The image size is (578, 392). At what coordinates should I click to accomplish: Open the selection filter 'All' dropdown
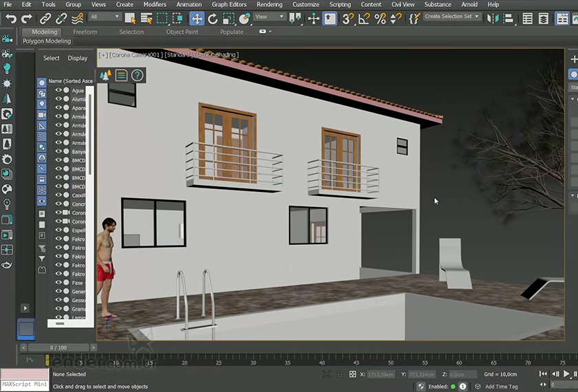(104, 17)
